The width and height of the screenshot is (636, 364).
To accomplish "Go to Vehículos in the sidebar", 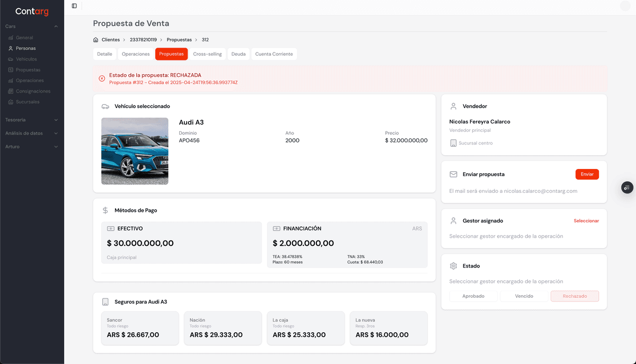I will tap(26, 59).
